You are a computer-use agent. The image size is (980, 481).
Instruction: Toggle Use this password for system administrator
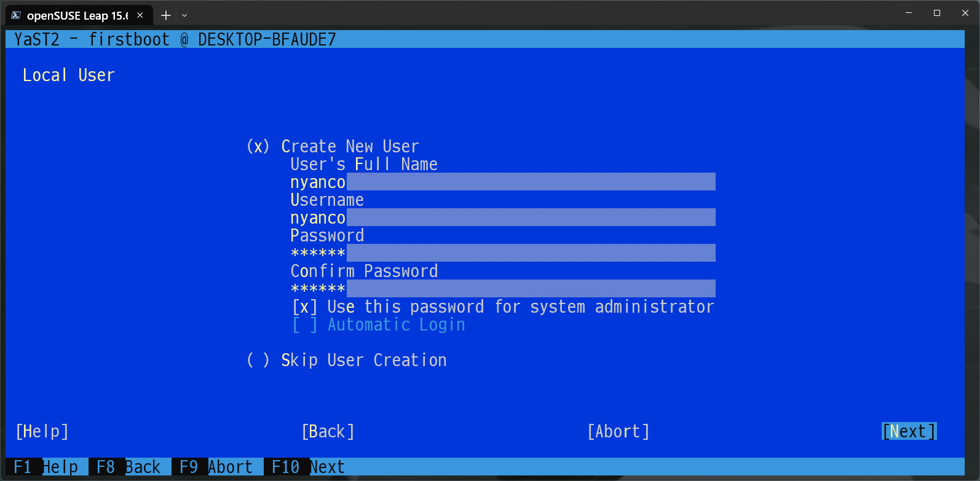[x=503, y=307]
